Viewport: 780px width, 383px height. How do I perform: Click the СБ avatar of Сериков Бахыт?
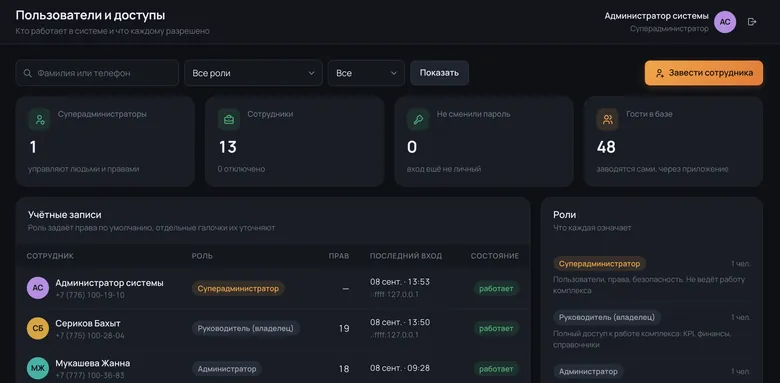click(38, 328)
